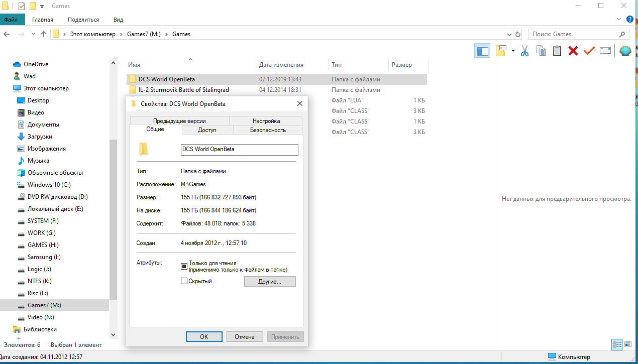Open the Файл ribbon tab
The width and height of the screenshot is (638, 364).
pyautogui.click(x=11, y=20)
